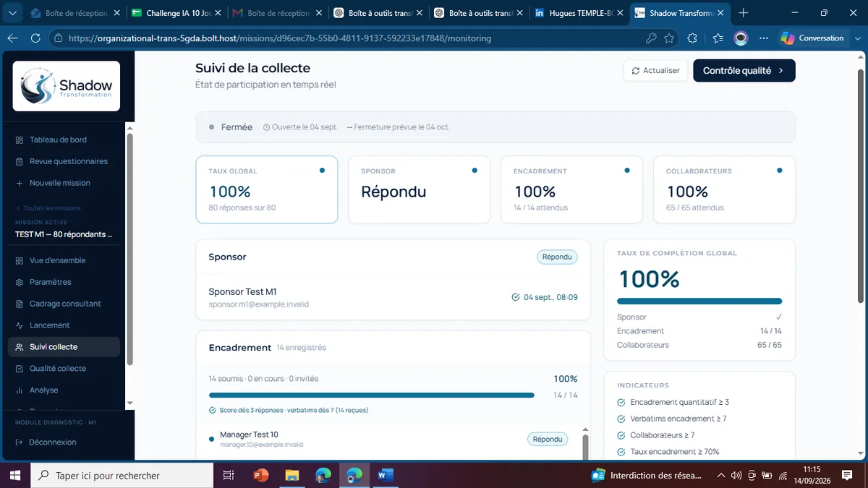868x488 pixels.
Task: Click the Actualiser button
Action: (x=655, y=71)
